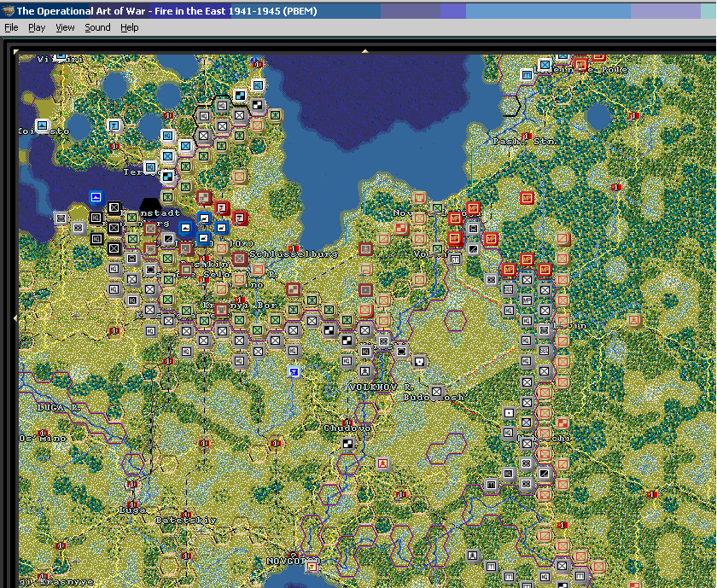Click the Budogoshch' town label

pos(434,398)
